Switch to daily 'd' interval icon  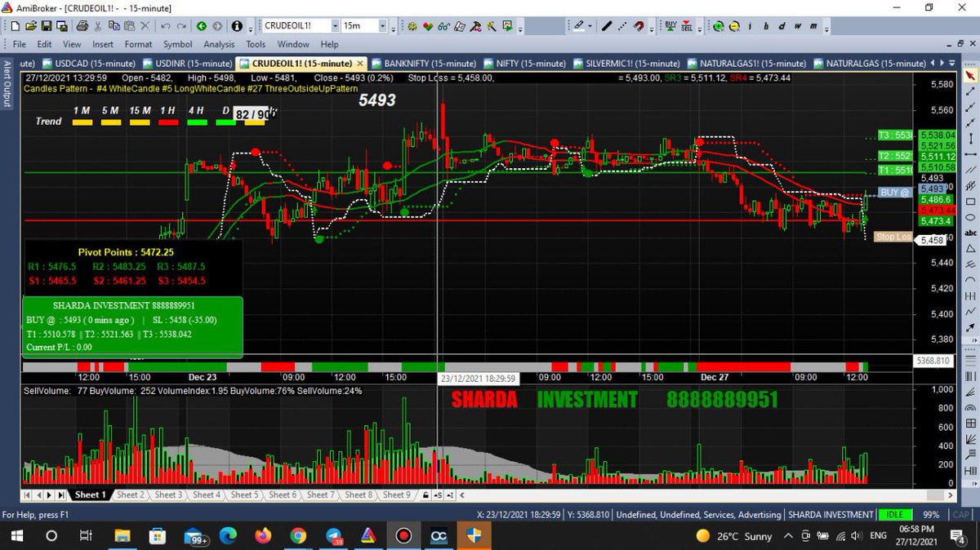tap(782, 26)
